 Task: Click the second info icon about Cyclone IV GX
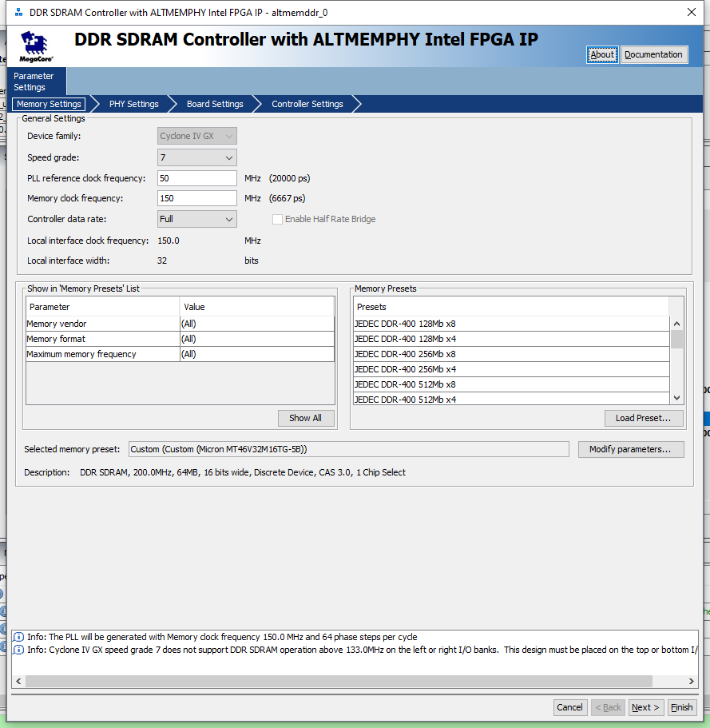tap(18, 650)
